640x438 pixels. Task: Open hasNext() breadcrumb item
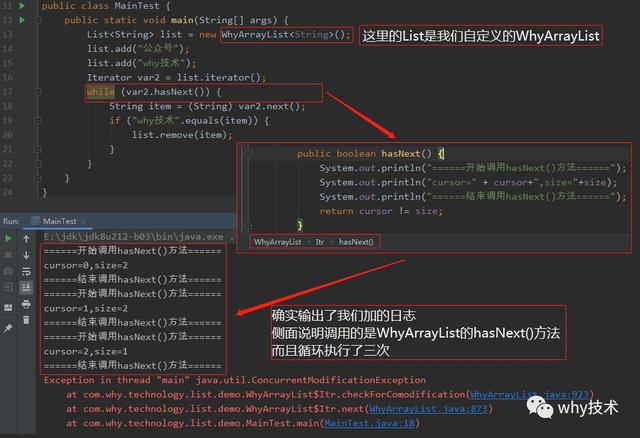click(x=356, y=242)
